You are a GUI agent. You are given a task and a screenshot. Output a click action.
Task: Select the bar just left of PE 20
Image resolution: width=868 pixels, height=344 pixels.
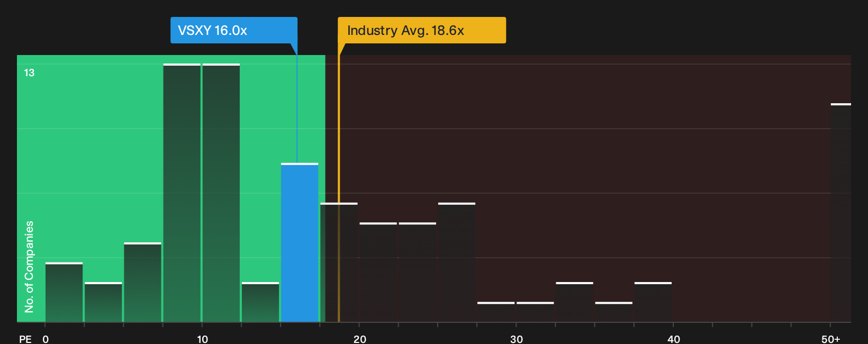tap(339, 262)
